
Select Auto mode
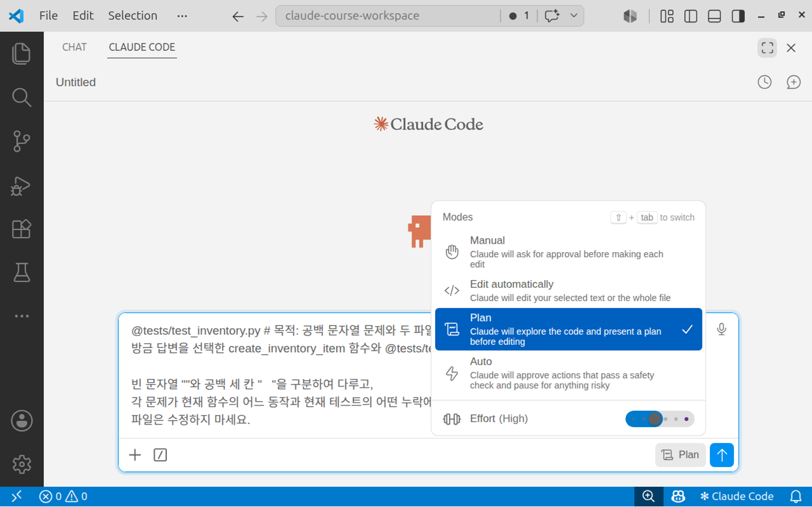point(569,373)
